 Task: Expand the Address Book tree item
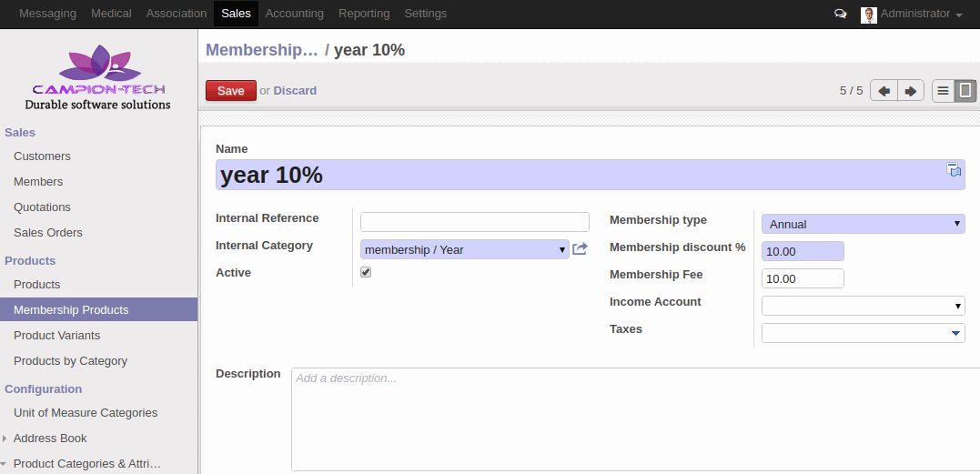(5, 439)
